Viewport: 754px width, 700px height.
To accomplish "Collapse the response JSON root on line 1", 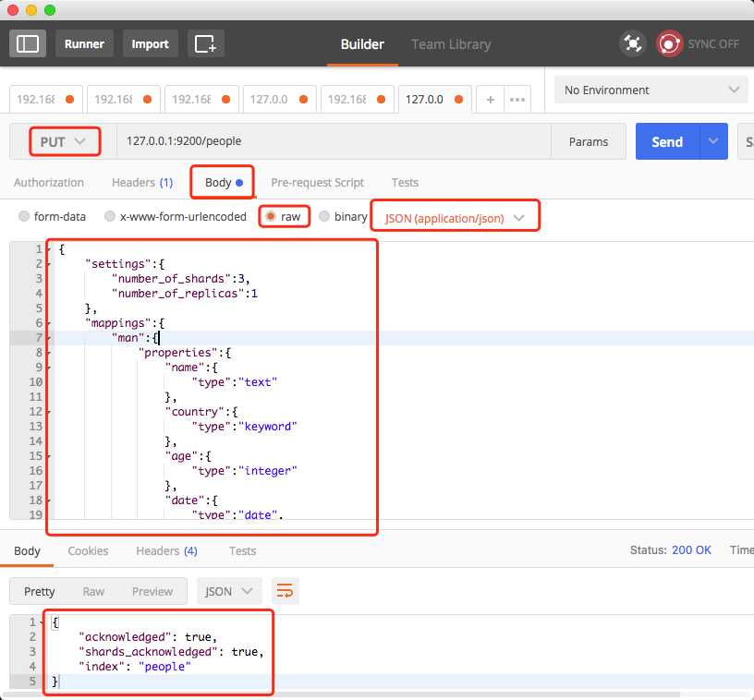I will [42, 622].
